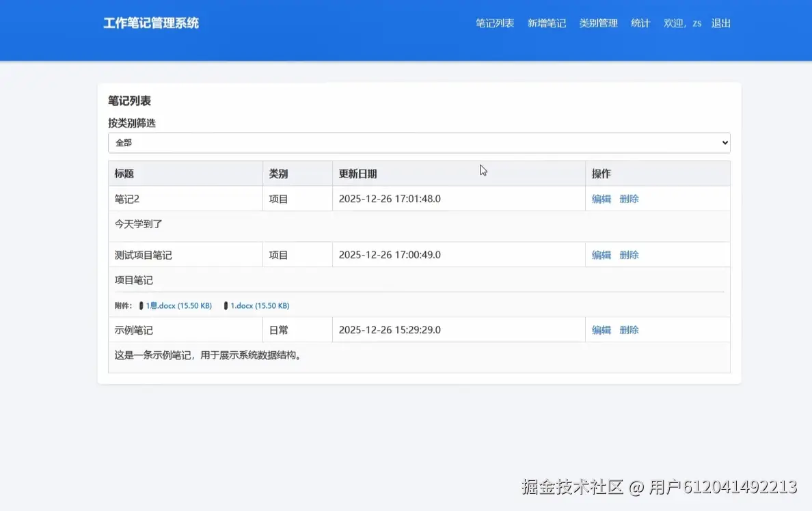Screen dimensions: 812x511
Task: Click date 2025-12-26 15:29:29.0
Action: point(390,330)
